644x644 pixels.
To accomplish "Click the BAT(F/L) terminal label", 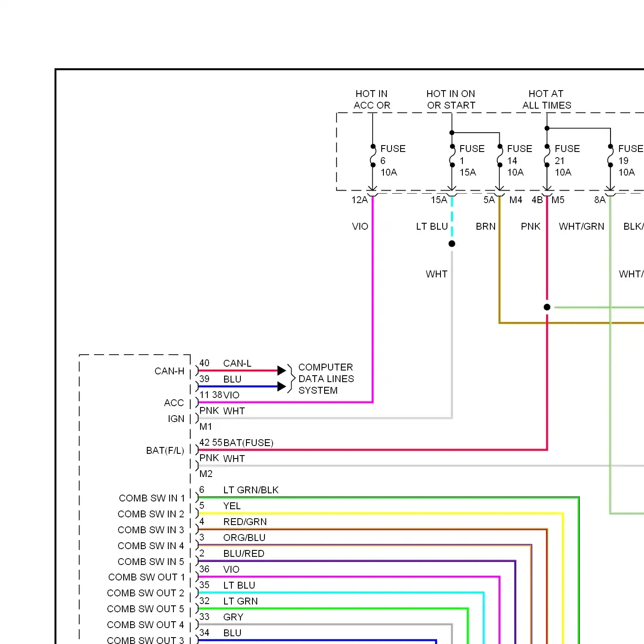I will tap(165, 451).
